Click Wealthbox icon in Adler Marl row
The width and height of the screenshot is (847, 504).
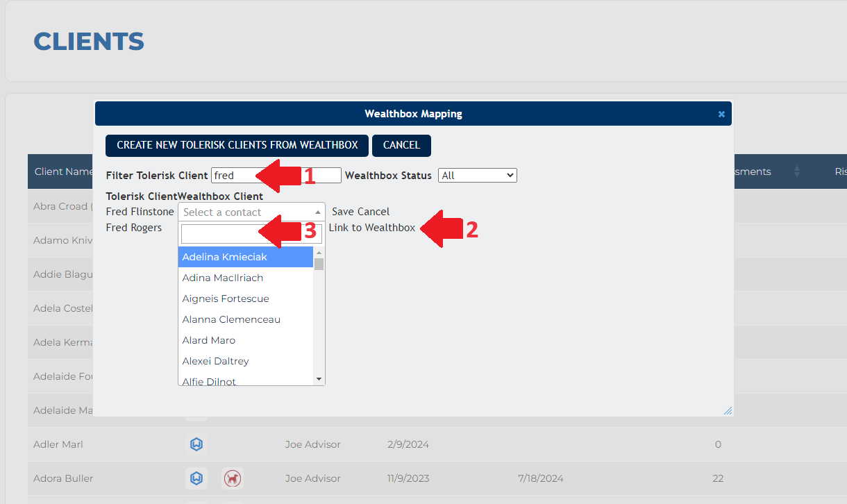196,444
